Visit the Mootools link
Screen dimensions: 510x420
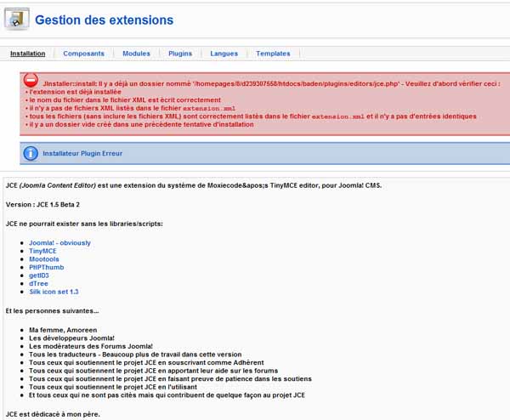click(44, 259)
